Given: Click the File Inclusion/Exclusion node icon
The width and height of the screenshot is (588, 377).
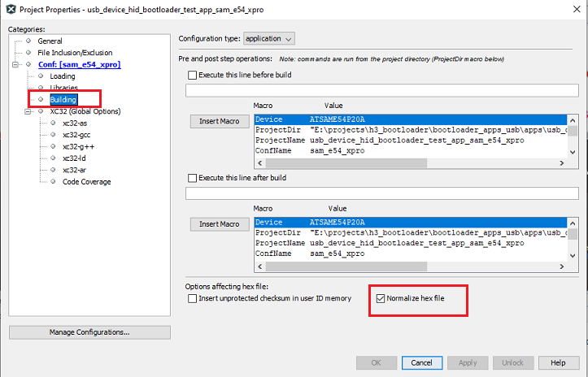Looking at the screenshot, I should pos(29,52).
